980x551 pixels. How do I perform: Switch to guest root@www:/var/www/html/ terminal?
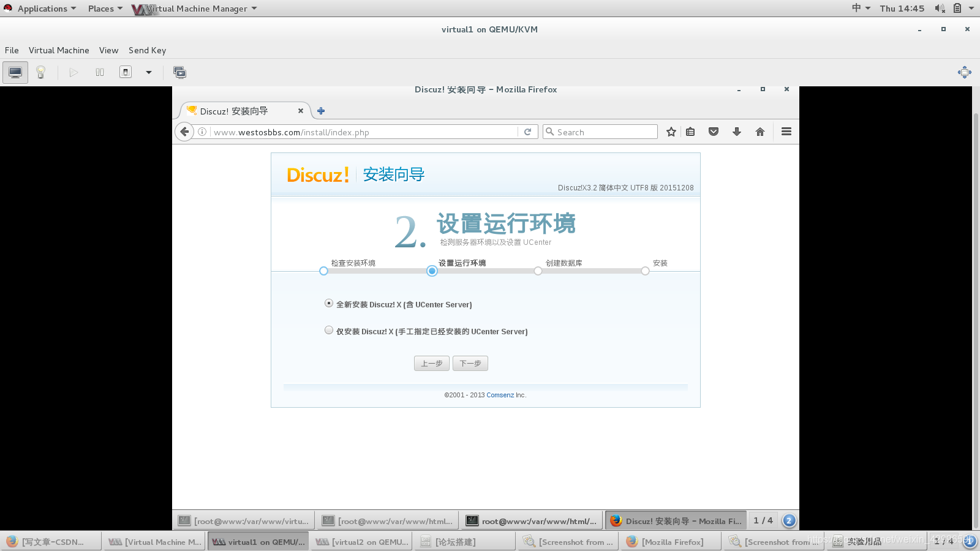(x=532, y=521)
